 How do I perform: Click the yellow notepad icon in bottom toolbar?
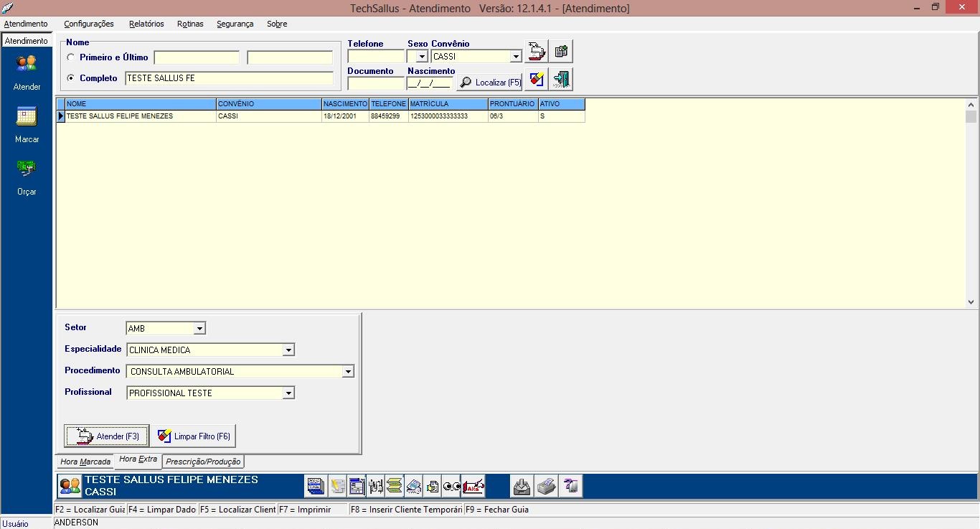337,487
